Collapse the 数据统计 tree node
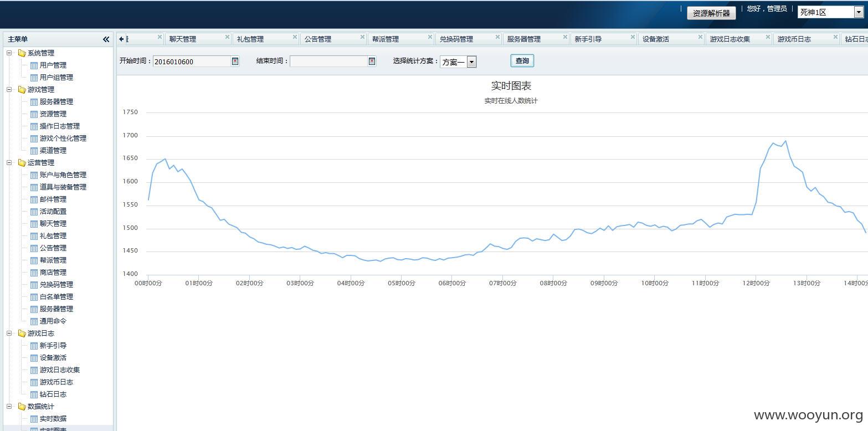 click(9, 407)
